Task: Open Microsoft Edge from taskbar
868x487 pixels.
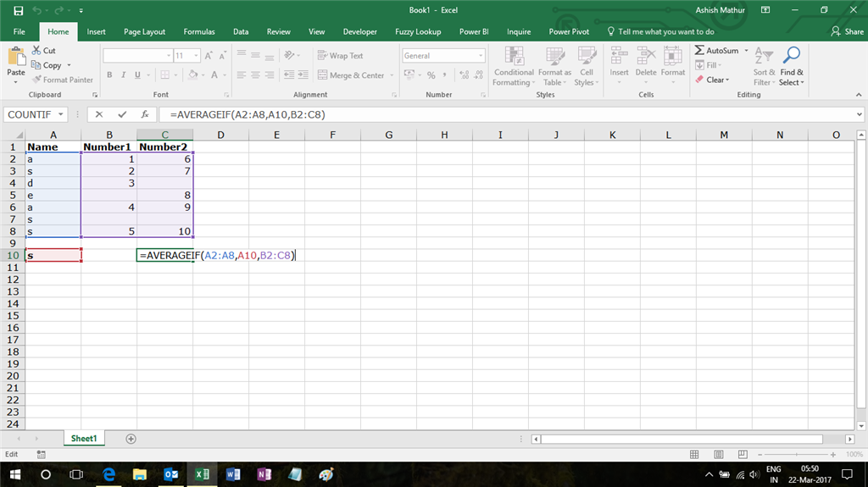Action: click(x=109, y=474)
